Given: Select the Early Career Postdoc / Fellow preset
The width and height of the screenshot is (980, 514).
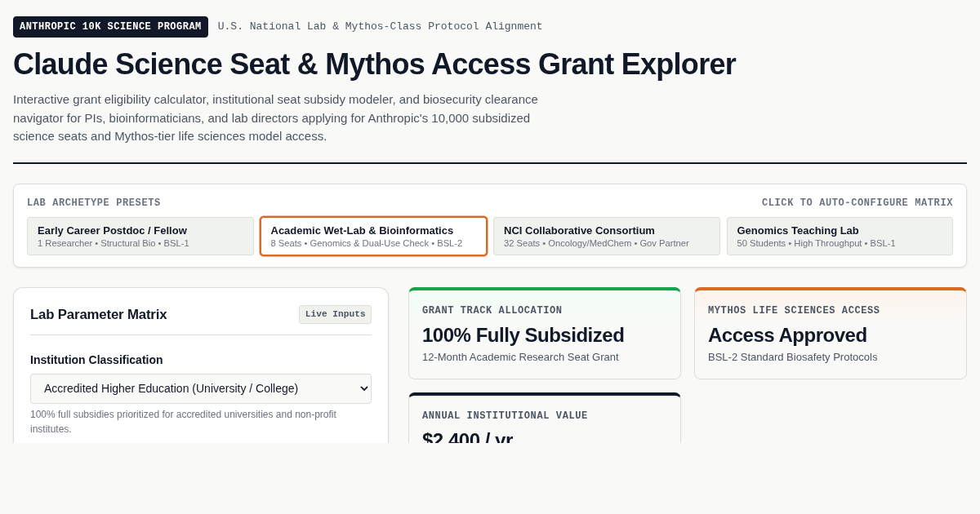Looking at the screenshot, I should point(140,236).
